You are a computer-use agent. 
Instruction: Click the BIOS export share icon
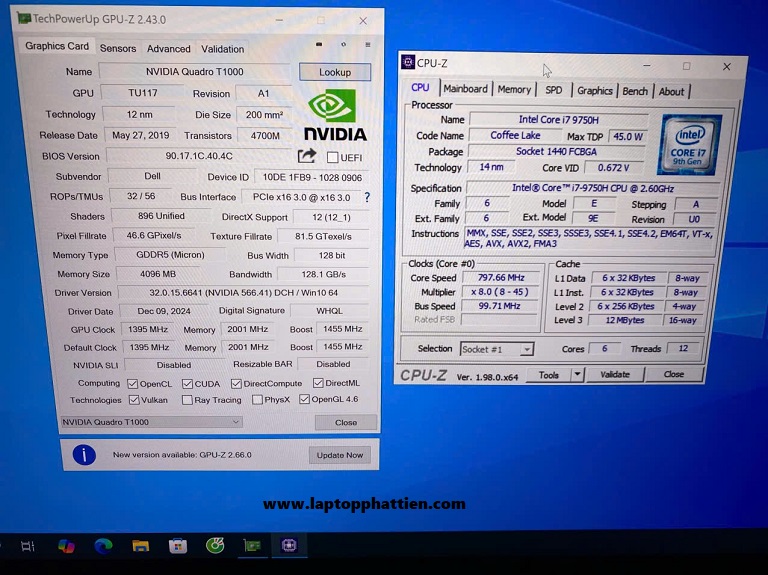pyautogui.click(x=307, y=156)
